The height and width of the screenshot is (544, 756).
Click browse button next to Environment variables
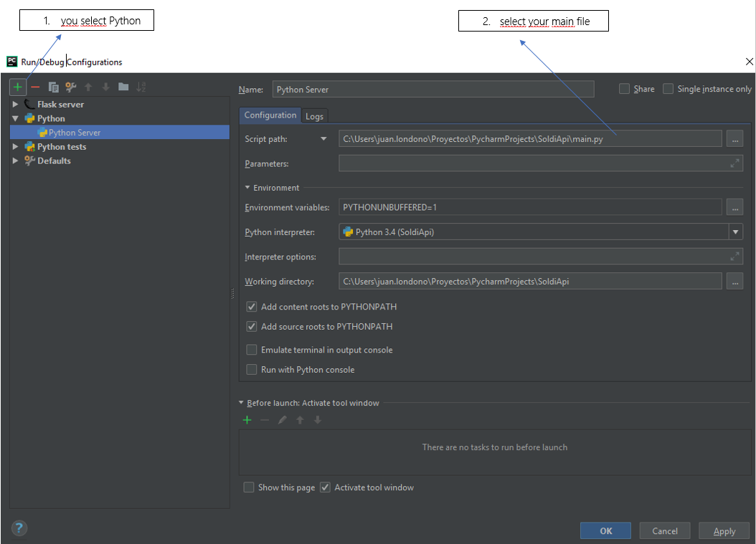734,207
